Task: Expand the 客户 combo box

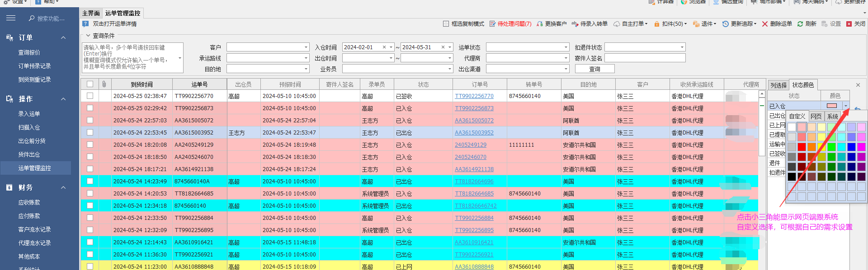Action: (306, 47)
